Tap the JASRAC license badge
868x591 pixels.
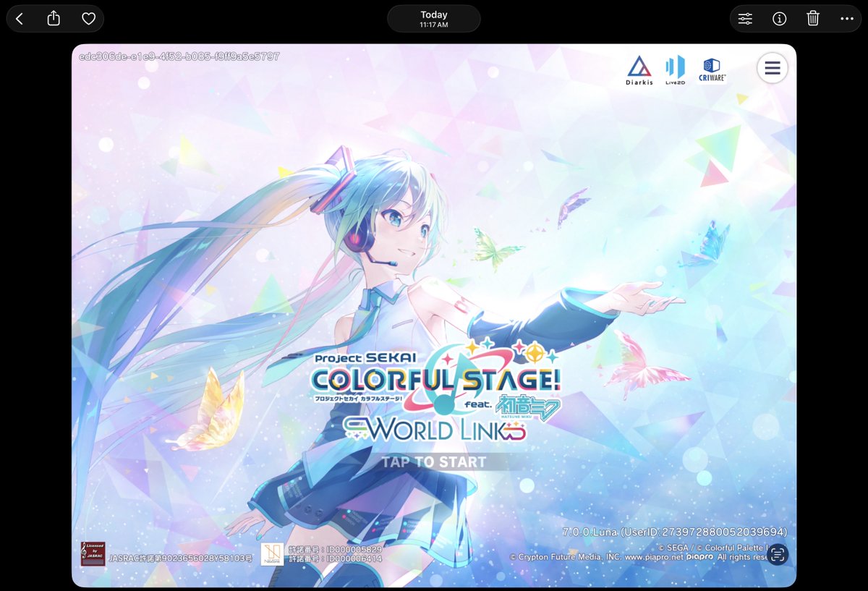(x=93, y=554)
